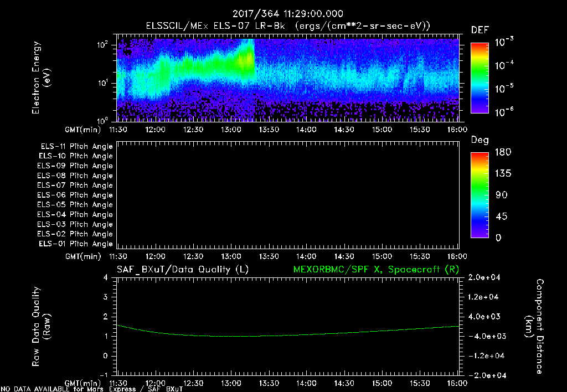The width and height of the screenshot is (567, 392).
Task: Click the 90 degree scale value
Action: [x=502, y=195]
